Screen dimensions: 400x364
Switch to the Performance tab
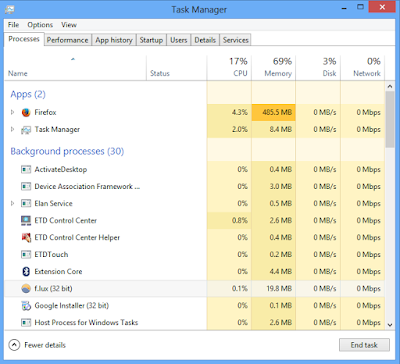click(67, 40)
